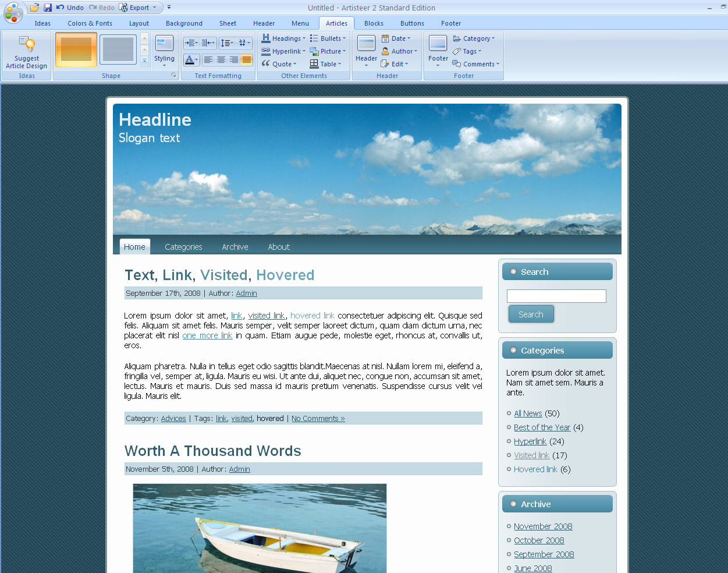Open the Export menu
728x573 pixels.
coord(139,8)
